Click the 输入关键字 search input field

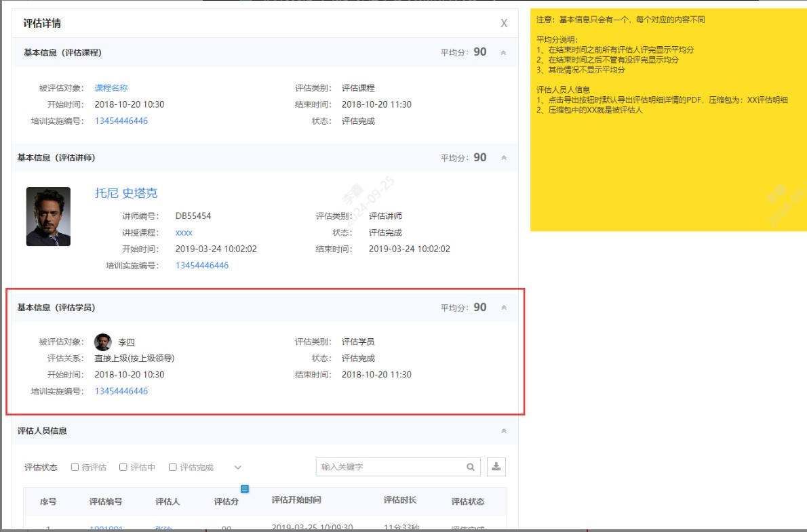pyautogui.click(x=380, y=466)
